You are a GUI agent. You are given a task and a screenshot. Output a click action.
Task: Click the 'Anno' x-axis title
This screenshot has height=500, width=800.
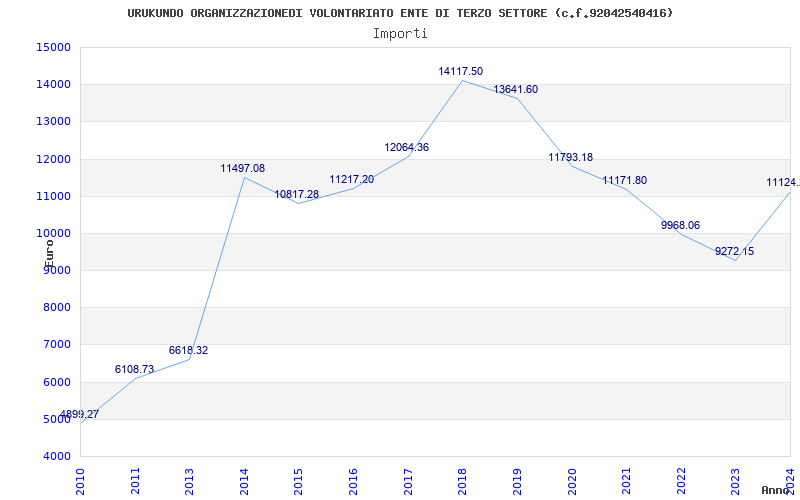coord(776,490)
